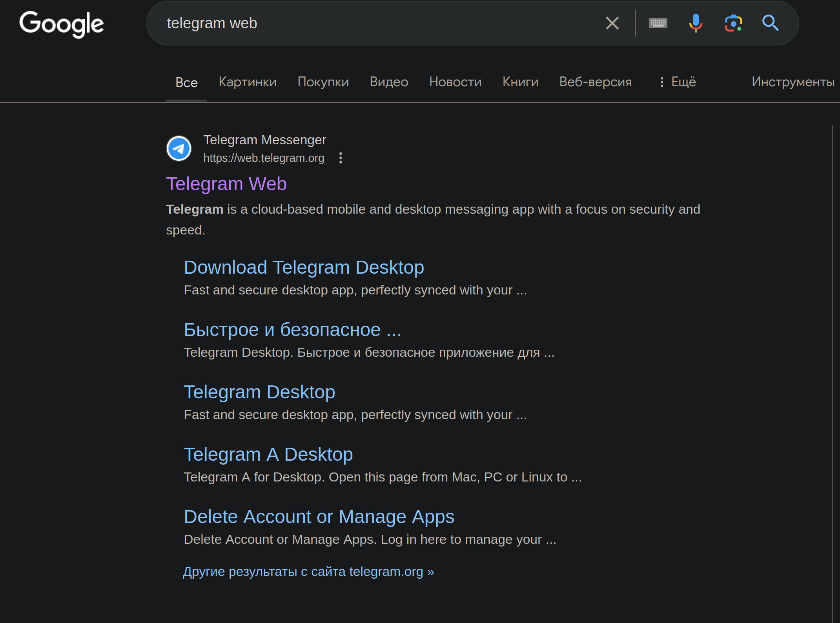
Task: Click the magnifier search button
Action: click(x=770, y=23)
